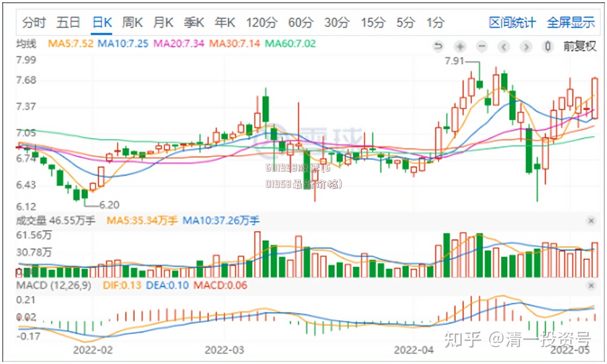
Task: Click the 均线 label
Action: click(x=26, y=43)
